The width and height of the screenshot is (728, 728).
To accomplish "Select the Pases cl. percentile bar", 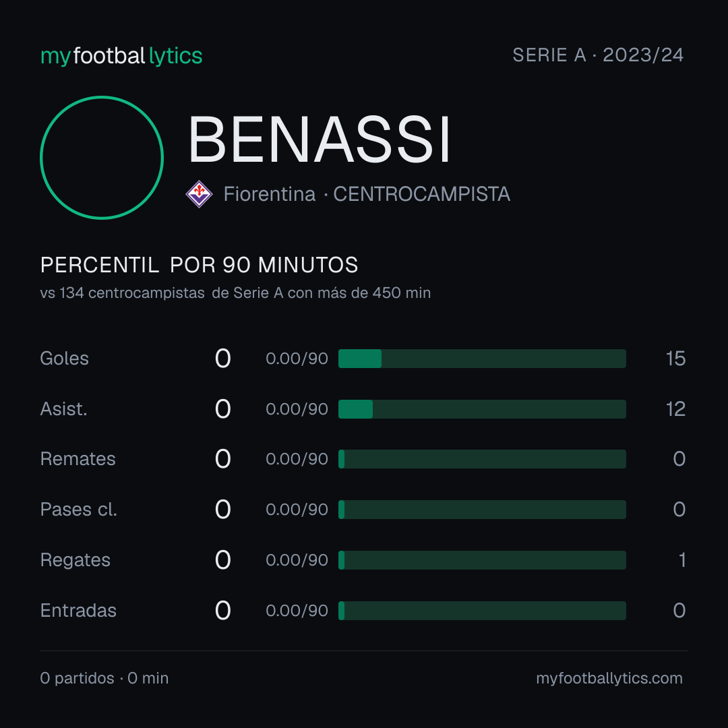I will [482, 510].
